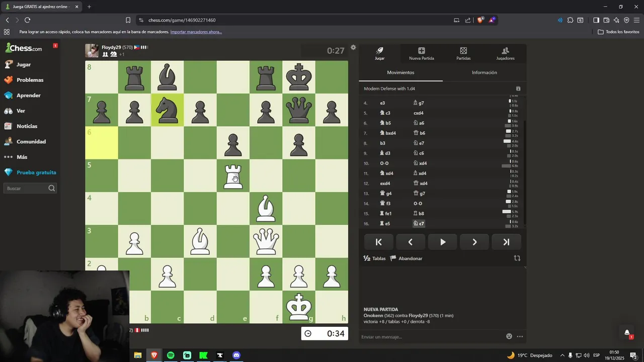This screenshot has height=362, width=644.
Task: Open Noticias in the sidebar
Action: click(21, 126)
